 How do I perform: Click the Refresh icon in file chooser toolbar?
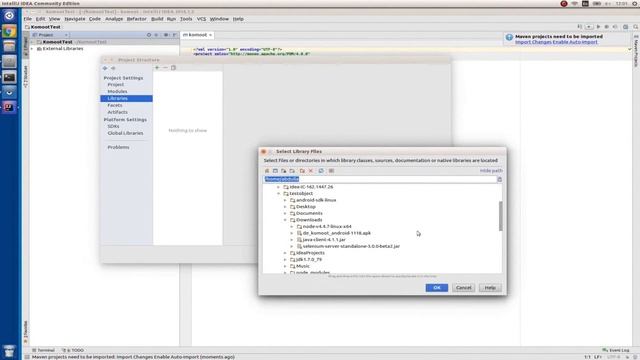tap(321, 171)
